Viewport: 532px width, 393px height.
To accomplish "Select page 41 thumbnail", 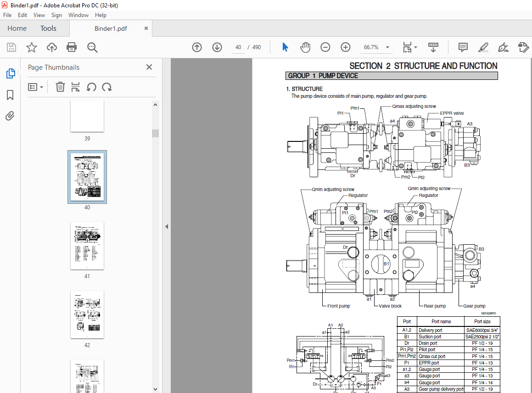I will [x=87, y=246].
